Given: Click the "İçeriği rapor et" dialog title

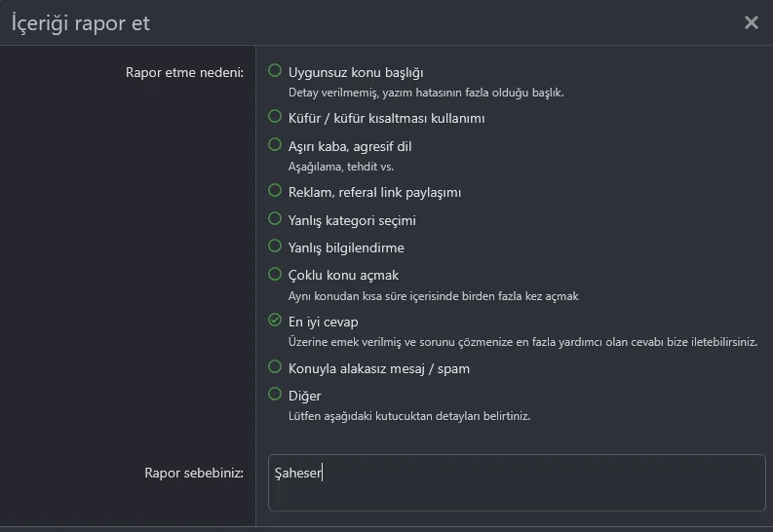Looking at the screenshot, I should (x=81, y=22).
